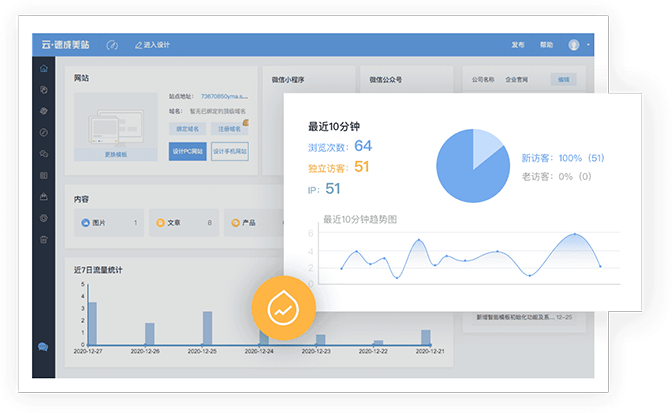Click the user avatar icon
672x413 pixels.
[x=574, y=45]
